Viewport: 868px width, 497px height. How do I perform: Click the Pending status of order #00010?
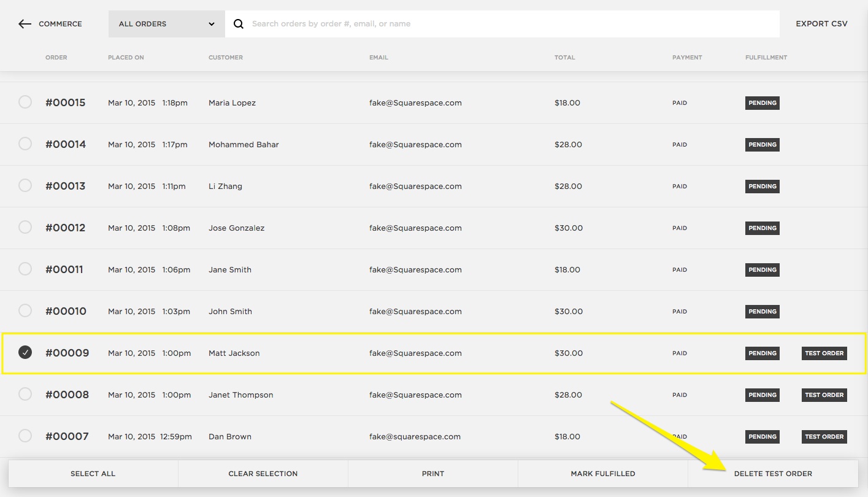coord(762,312)
